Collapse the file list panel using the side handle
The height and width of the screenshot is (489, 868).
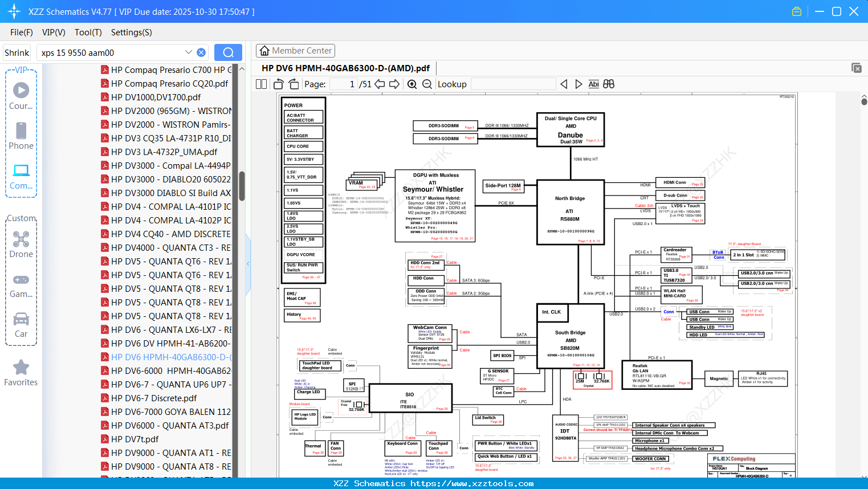click(248, 263)
